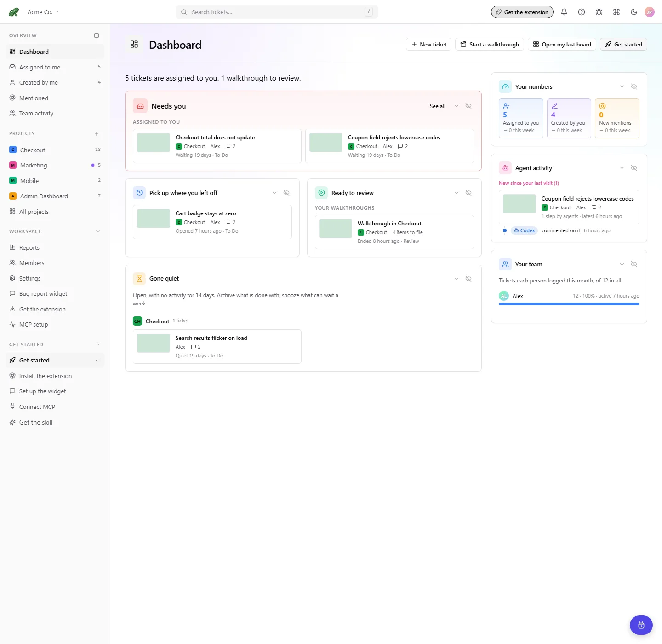Hide the Ready to review panel
Viewport: 662px width, 644px height.
click(468, 193)
